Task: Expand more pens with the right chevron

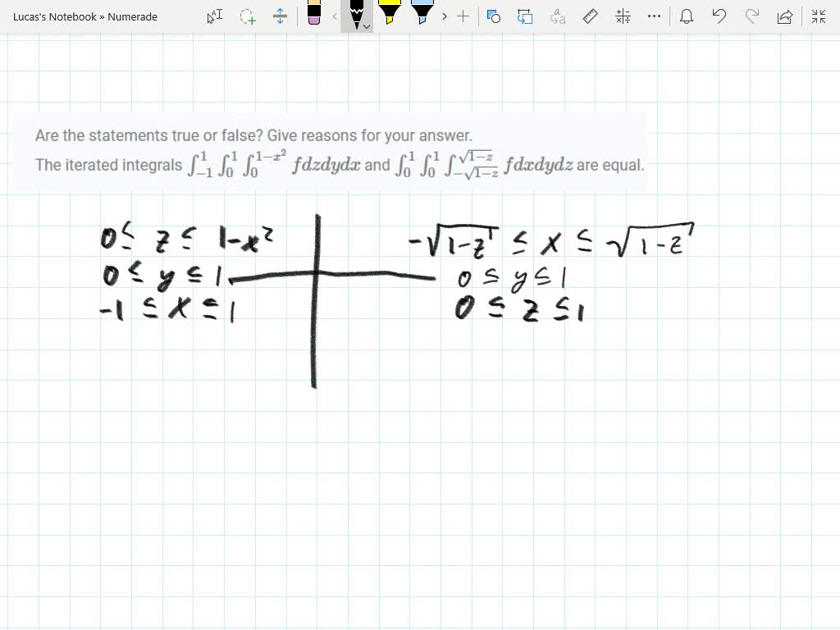Action: [x=444, y=16]
